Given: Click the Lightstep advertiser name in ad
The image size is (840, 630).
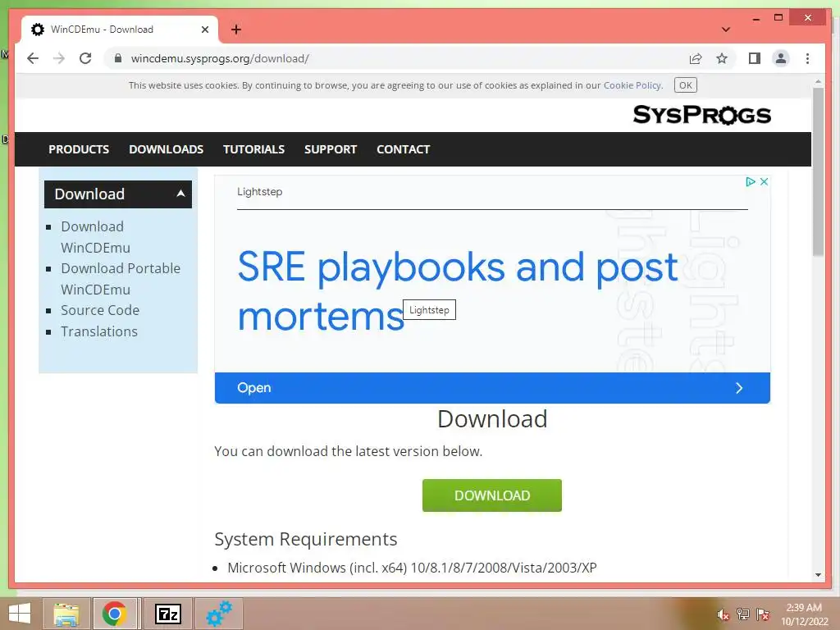Looking at the screenshot, I should [260, 192].
